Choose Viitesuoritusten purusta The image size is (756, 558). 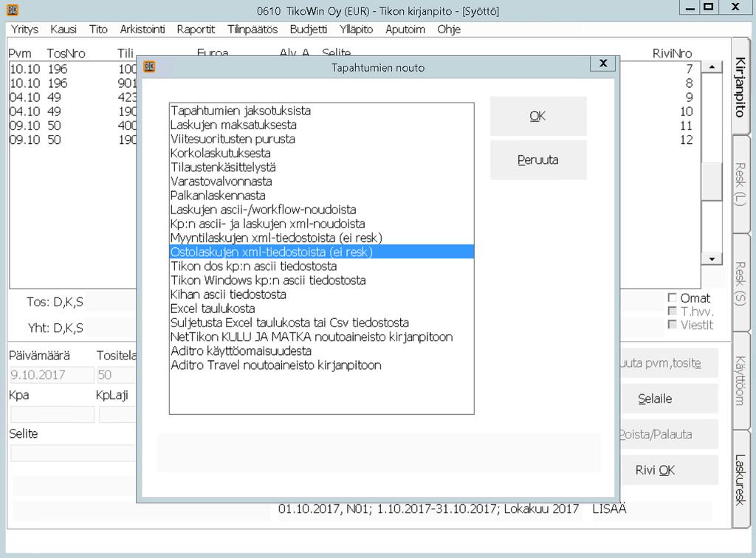[322, 139]
